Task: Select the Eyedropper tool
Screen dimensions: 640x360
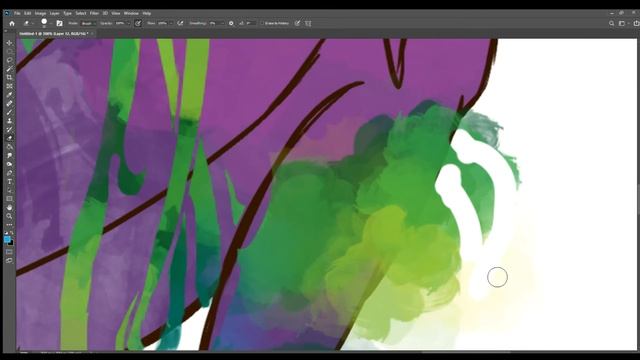Action: (9, 95)
